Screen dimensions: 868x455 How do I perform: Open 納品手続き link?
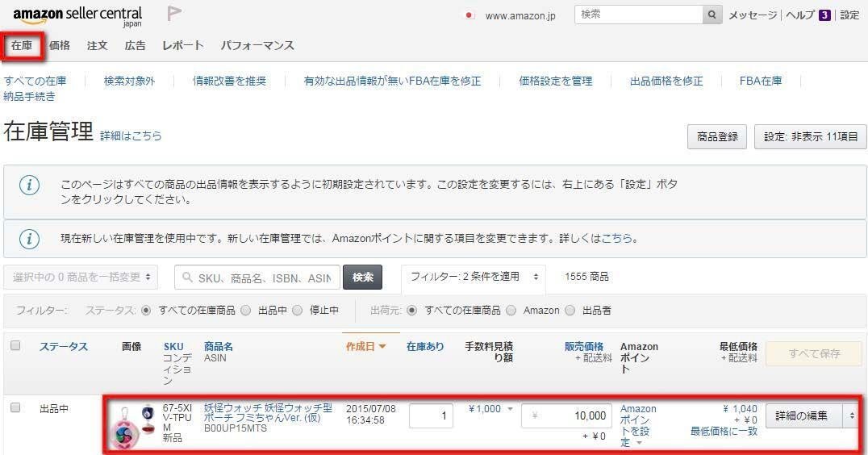click(x=30, y=96)
